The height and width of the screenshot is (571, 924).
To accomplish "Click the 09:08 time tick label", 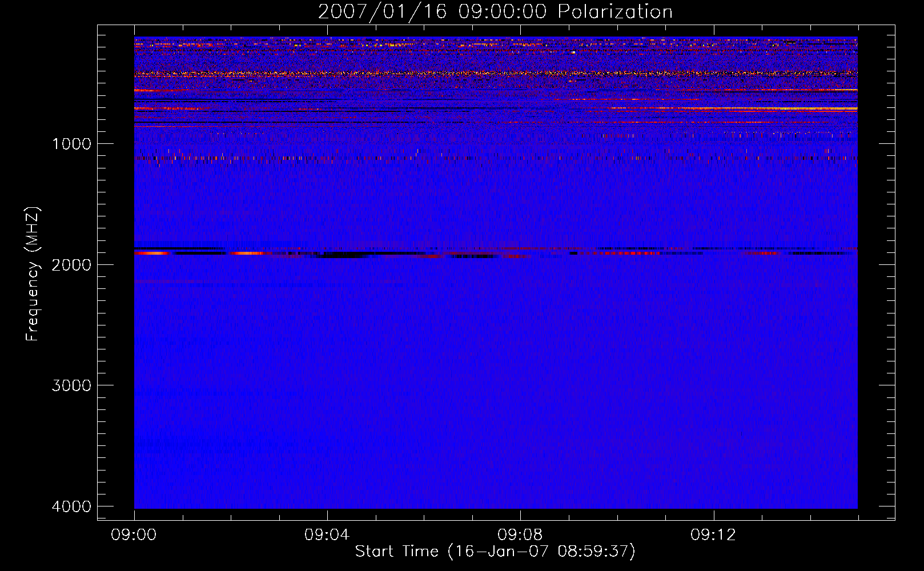I will tap(520, 535).
